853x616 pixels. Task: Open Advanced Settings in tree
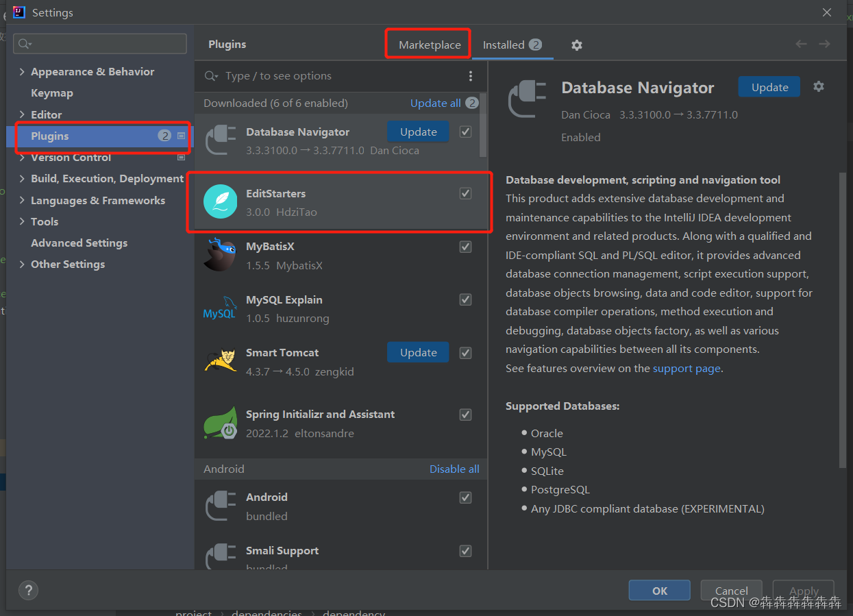[79, 243]
